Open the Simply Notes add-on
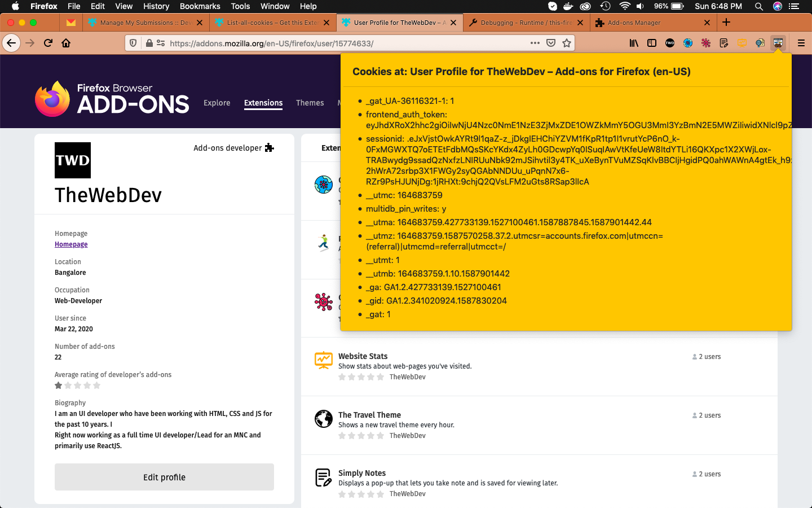Screen dimensions: 812x508 pyautogui.click(x=362, y=473)
